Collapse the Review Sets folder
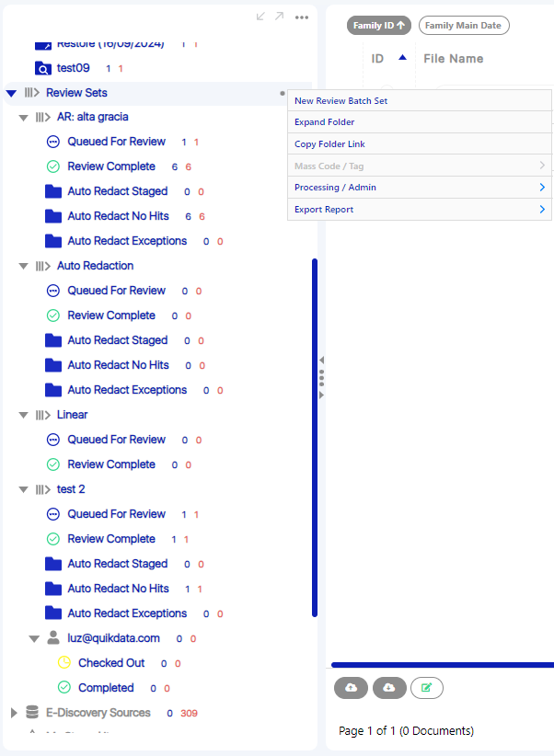Image resolution: width=554 pixels, height=756 pixels. pyautogui.click(x=12, y=93)
